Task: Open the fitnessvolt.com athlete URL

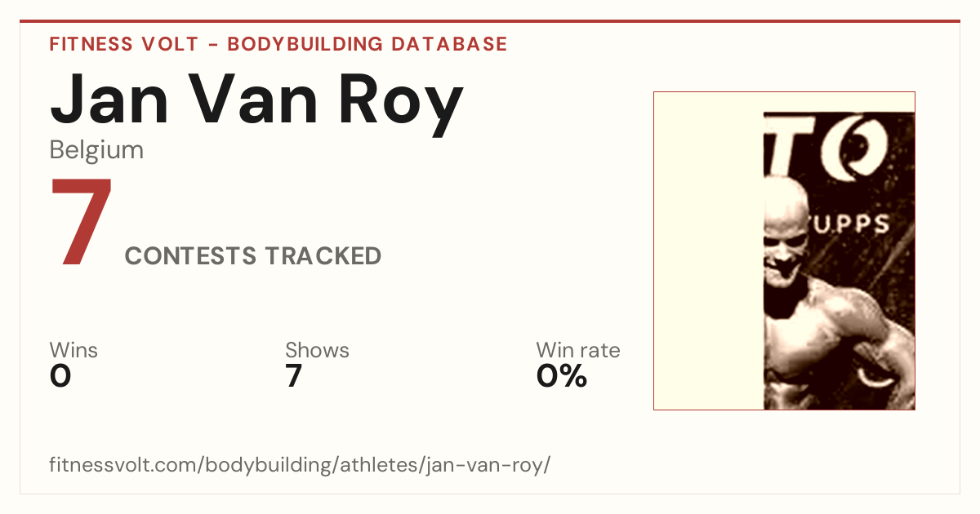Action: [x=301, y=466]
